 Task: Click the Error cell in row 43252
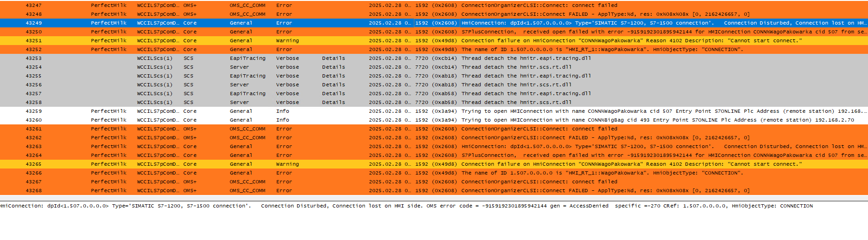[284, 50]
